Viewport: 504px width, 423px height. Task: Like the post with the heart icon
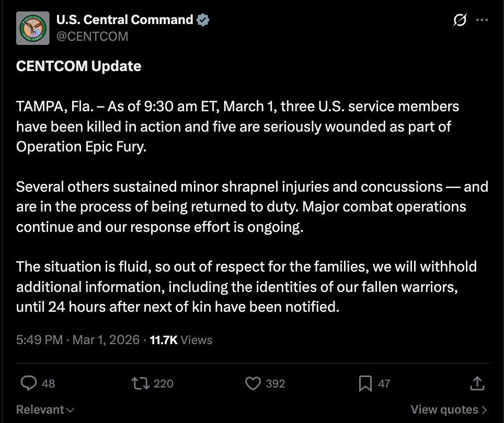tap(253, 383)
